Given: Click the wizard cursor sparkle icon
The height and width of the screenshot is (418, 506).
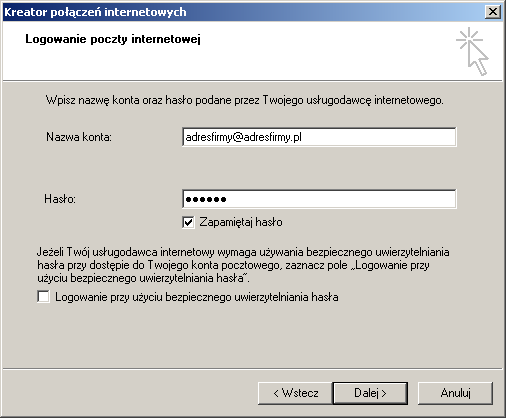Looking at the screenshot, I should tap(472, 51).
